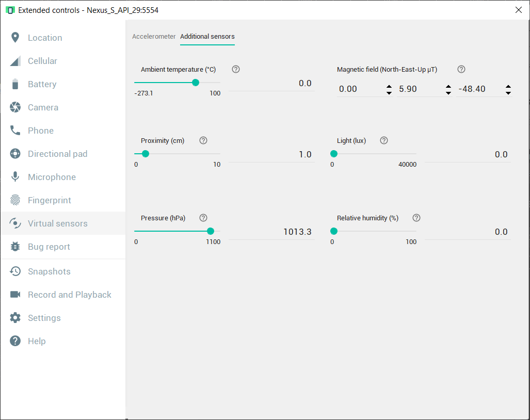Show help for Ambient temperature
530x420 pixels.
(236, 69)
